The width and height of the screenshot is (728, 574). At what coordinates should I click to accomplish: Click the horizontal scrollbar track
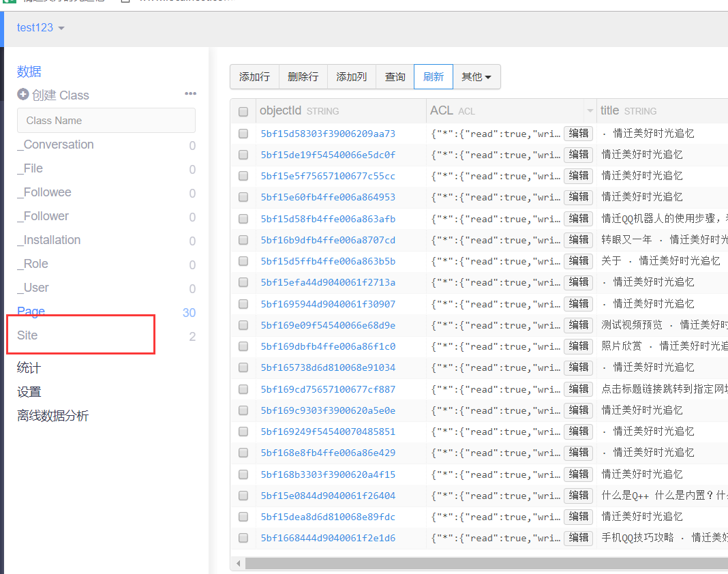pyautogui.click(x=487, y=563)
